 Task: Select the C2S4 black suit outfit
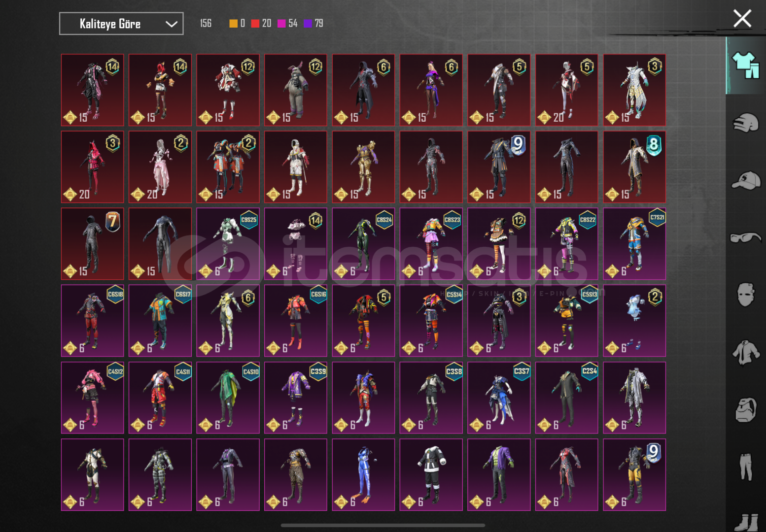[567, 398]
